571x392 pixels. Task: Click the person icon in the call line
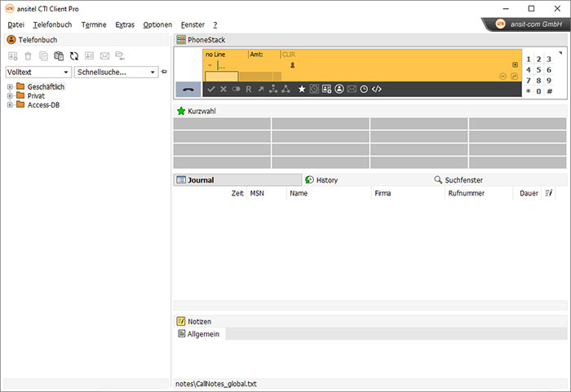[292, 65]
